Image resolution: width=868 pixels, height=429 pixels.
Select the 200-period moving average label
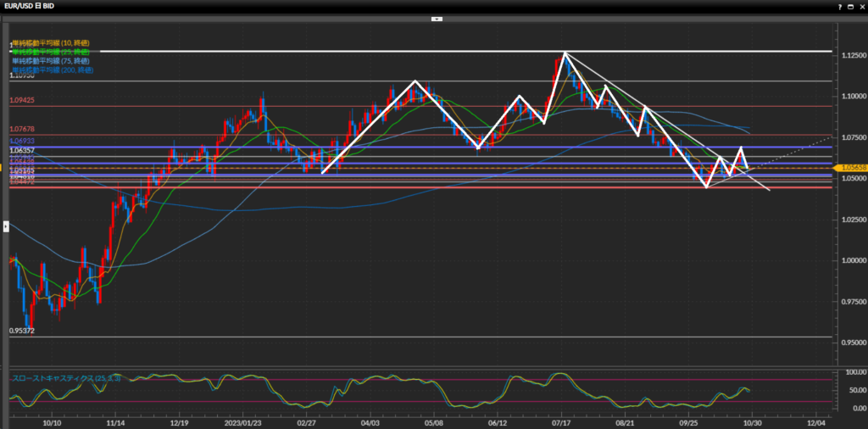point(53,70)
